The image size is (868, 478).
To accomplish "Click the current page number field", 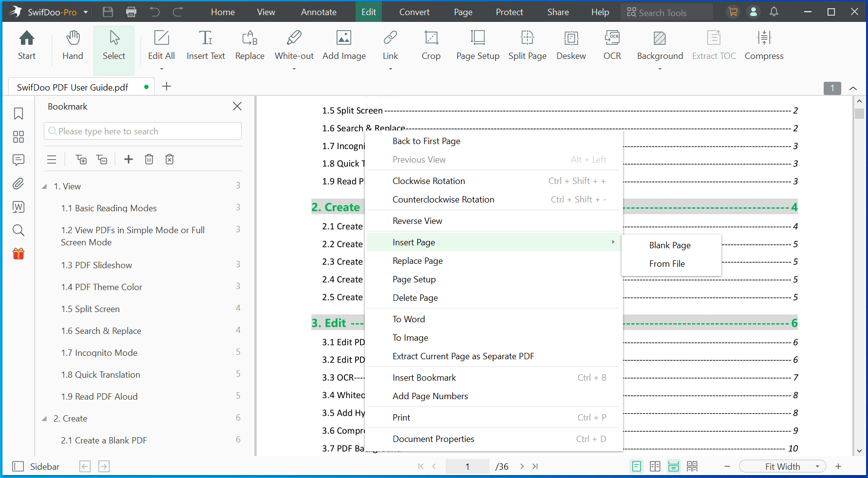I will (468, 466).
